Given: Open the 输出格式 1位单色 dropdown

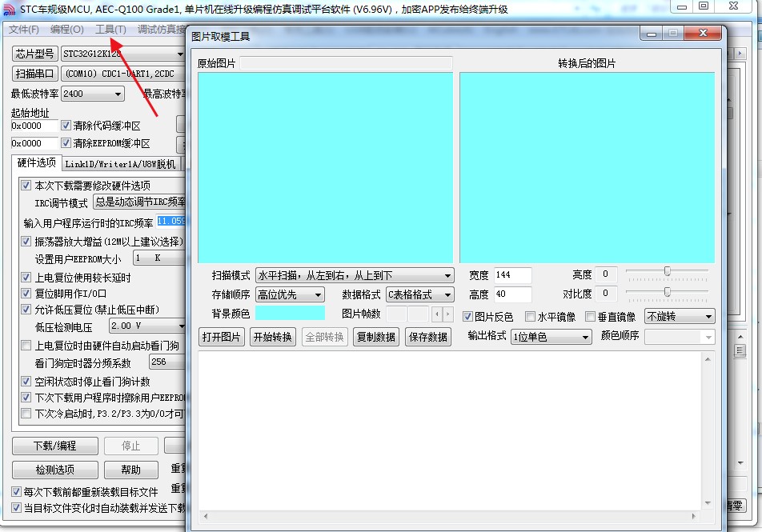Looking at the screenshot, I should pos(551,337).
